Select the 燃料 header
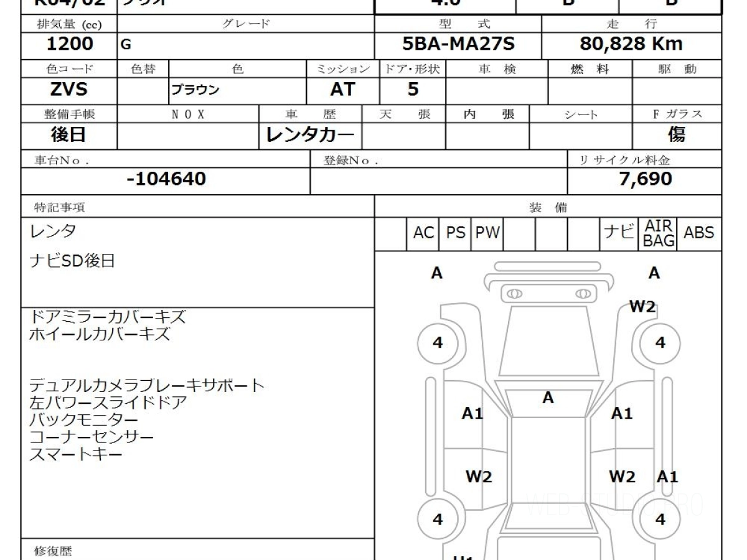747x560 pixels. click(590, 69)
